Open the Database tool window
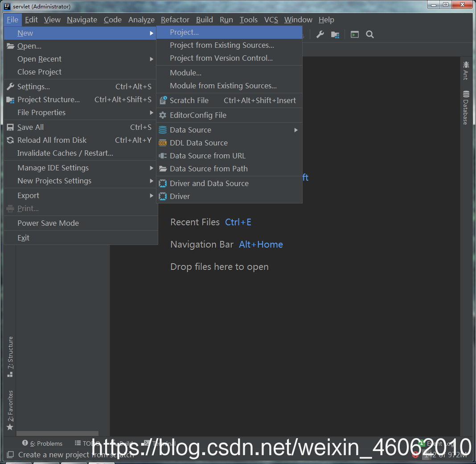The height and width of the screenshot is (464, 476). (466, 108)
